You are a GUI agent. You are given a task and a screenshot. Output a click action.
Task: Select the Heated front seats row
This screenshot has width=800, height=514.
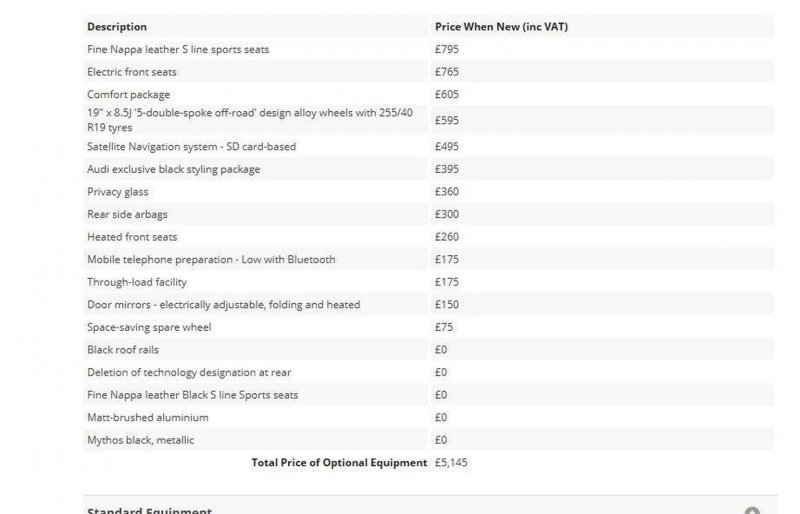coord(429,237)
